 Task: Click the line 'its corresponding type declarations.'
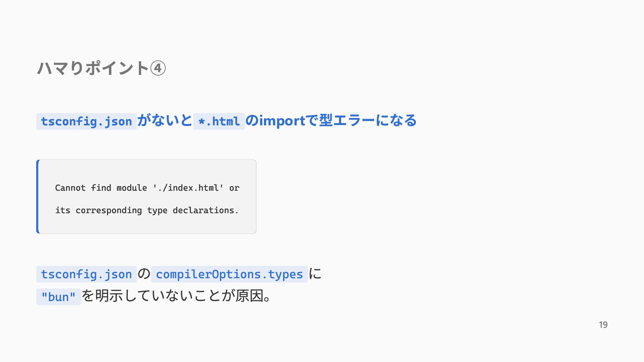[147, 210]
